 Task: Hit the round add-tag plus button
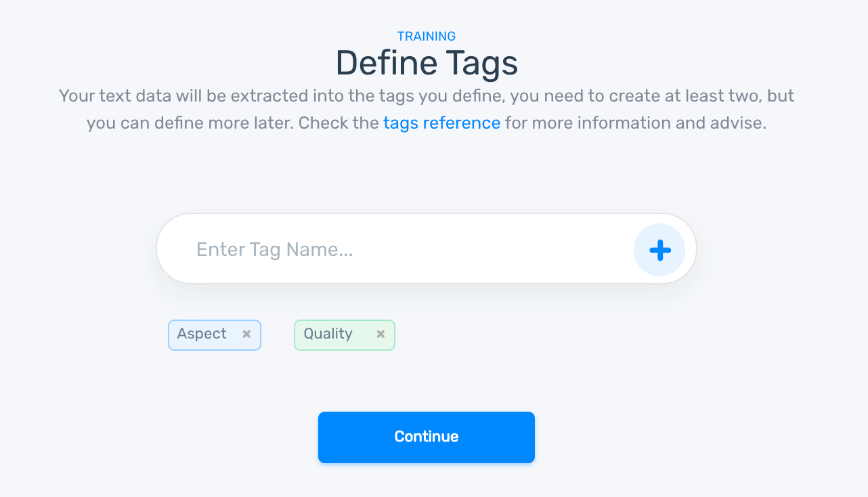click(x=659, y=250)
